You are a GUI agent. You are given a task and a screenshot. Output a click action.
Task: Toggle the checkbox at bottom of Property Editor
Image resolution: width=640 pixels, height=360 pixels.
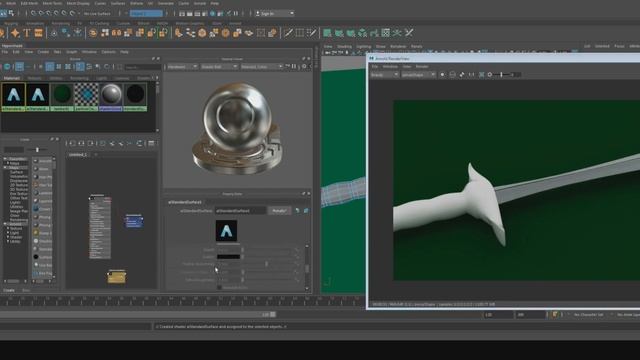coord(220,287)
